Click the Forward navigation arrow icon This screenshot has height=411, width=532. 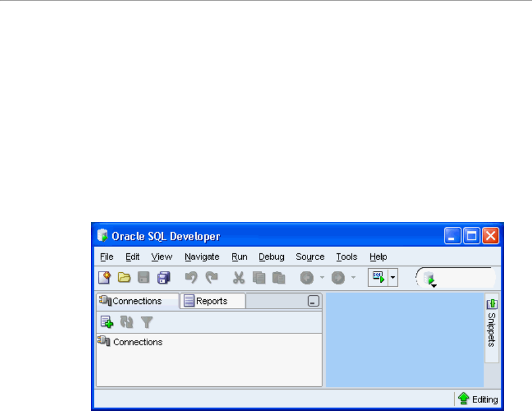(338, 277)
